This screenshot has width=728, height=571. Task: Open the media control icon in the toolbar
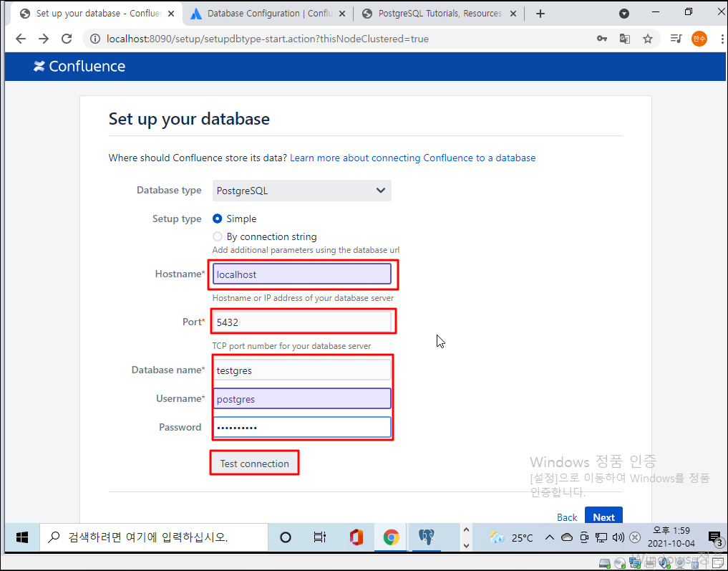point(676,39)
